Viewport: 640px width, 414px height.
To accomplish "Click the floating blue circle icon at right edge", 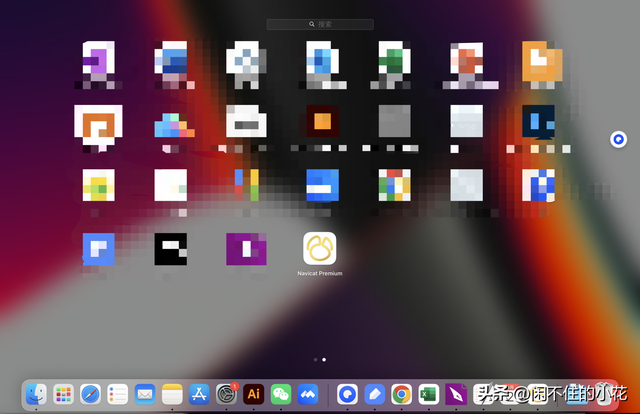I will pyautogui.click(x=618, y=140).
